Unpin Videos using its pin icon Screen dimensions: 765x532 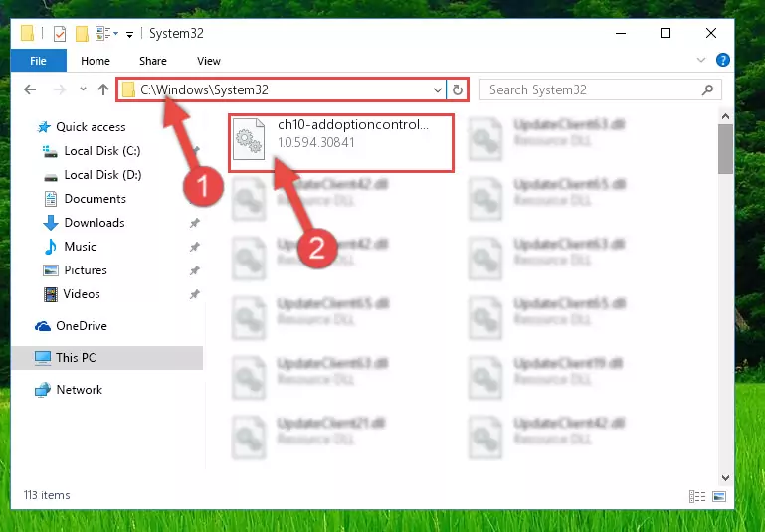click(195, 294)
